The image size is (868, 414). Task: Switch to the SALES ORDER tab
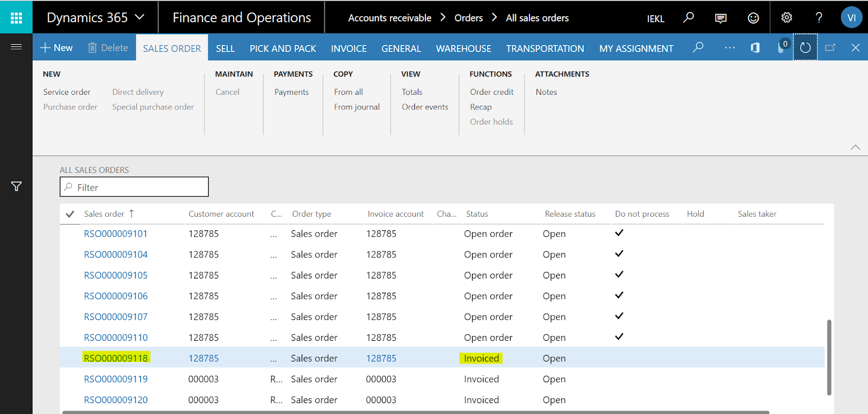172,48
